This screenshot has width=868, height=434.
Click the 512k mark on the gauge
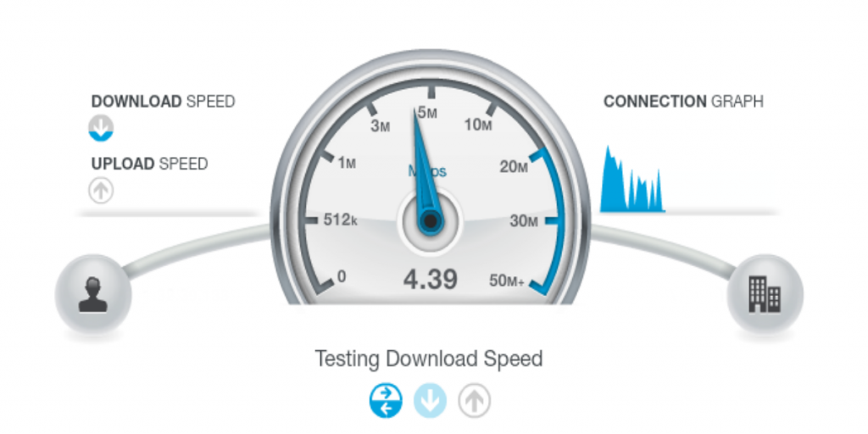coord(341,221)
